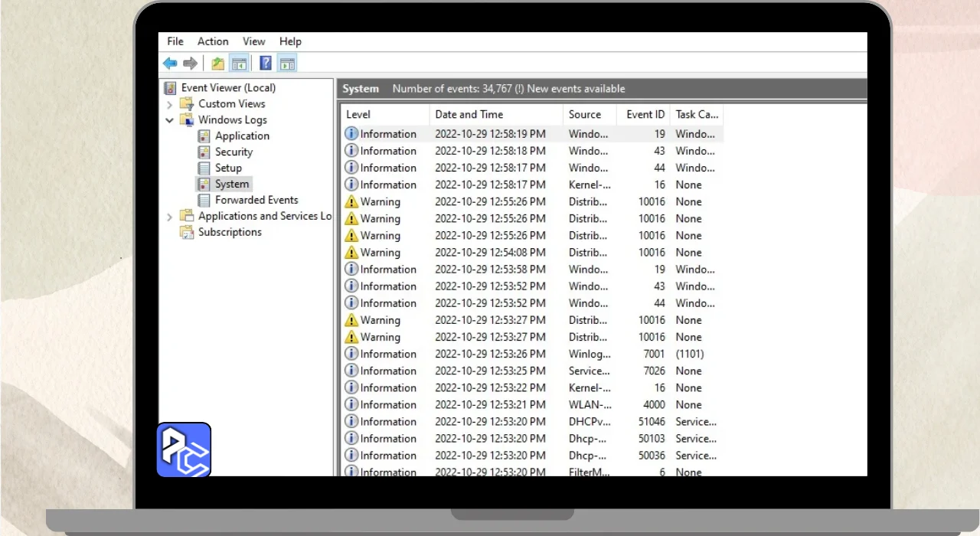Viewport: 980px width, 536px height.
Task: Select the Winlogon event with ID 7001
Action: tap(490, 355)
